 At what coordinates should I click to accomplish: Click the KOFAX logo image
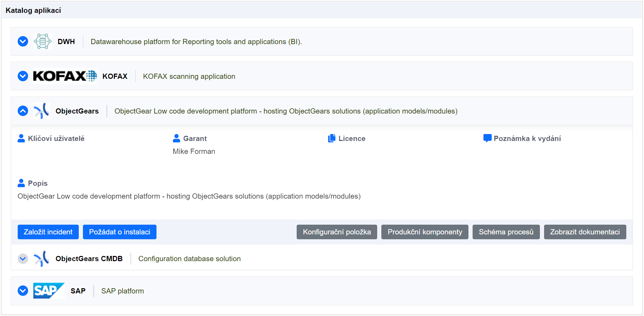click(x=65, y=76)
